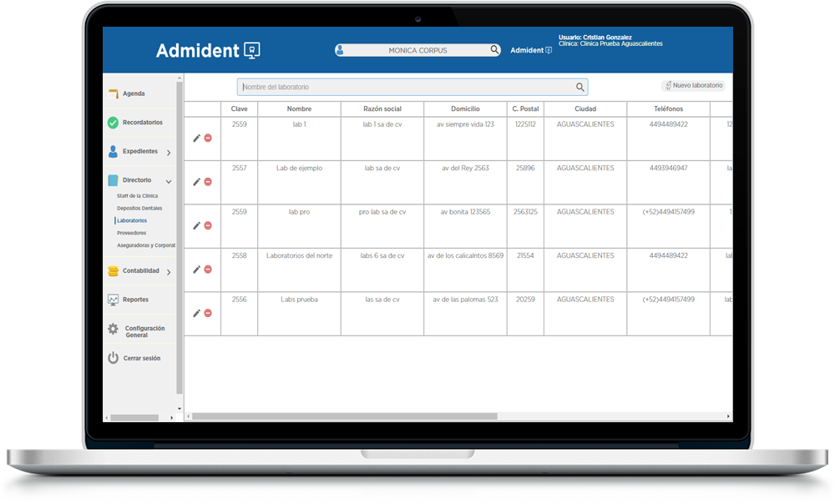Click the Nuevo laboratorio button
This screenshot has width=835, height=504.
tap(694, 86)
